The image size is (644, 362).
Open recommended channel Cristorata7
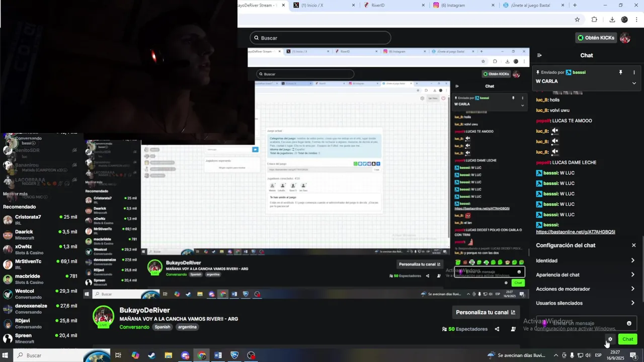[40, 220]
